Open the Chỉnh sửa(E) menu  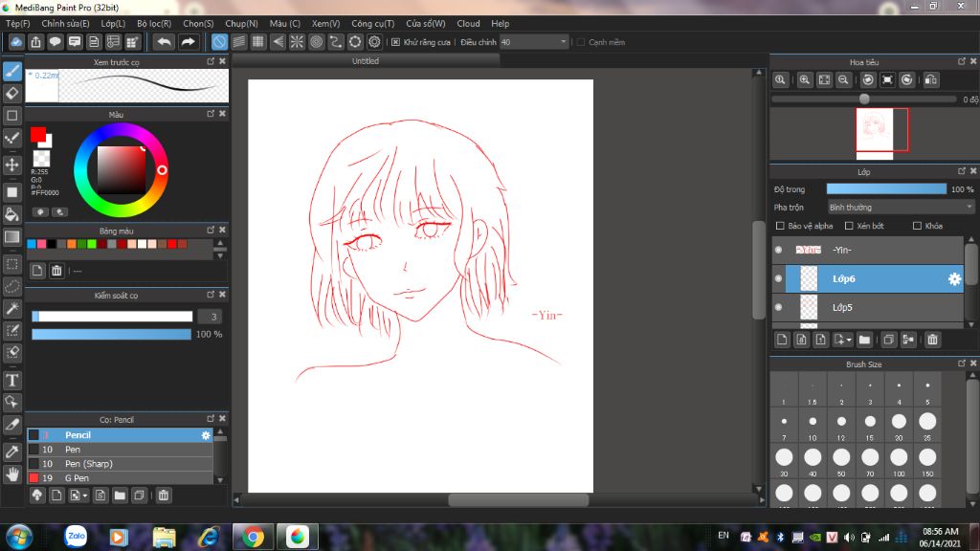tap(66, 23)
